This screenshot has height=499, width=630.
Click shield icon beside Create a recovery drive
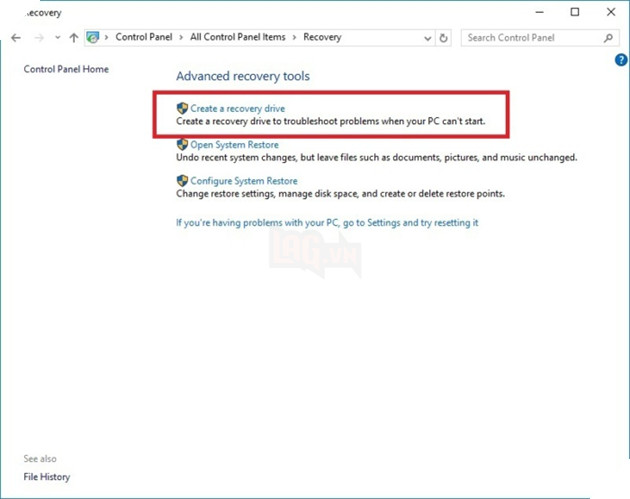(182, 108)
